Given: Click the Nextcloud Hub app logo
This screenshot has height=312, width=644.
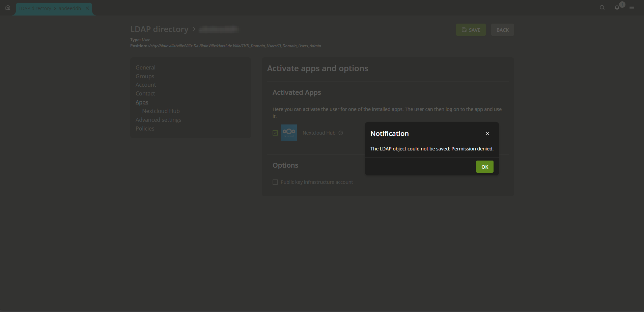Looking at the screenshot, I should point(289,133).
